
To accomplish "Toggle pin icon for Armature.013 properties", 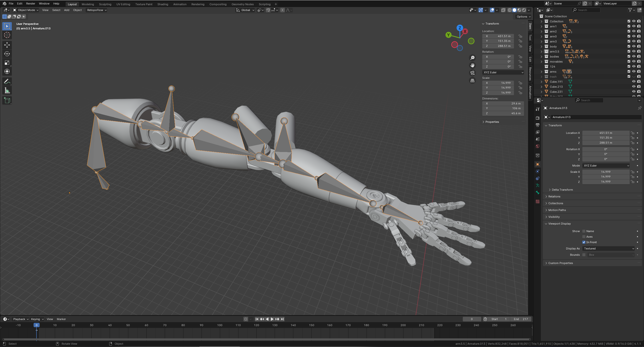I will pyautogui.click(x=639, y=108).
